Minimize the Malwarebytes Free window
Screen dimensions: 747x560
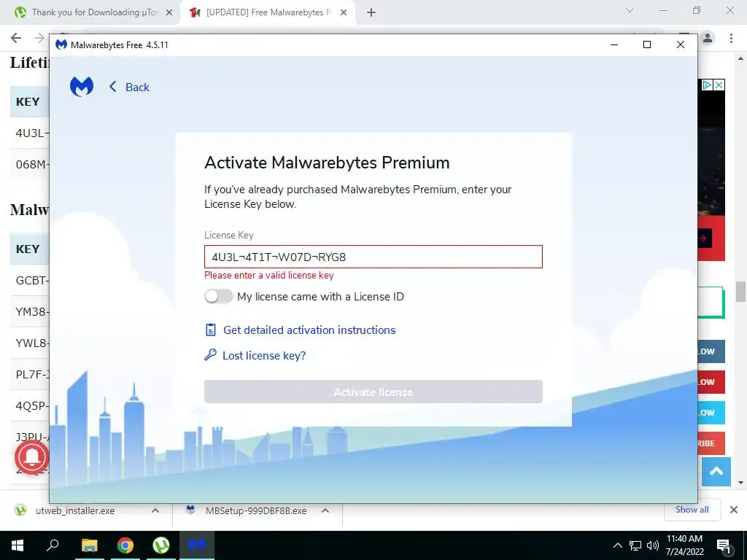tap(614, 44)
